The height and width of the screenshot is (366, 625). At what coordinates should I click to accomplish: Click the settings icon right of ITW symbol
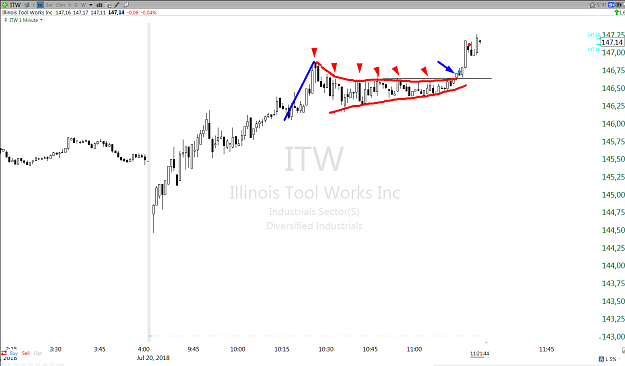[x=27, y=5]
